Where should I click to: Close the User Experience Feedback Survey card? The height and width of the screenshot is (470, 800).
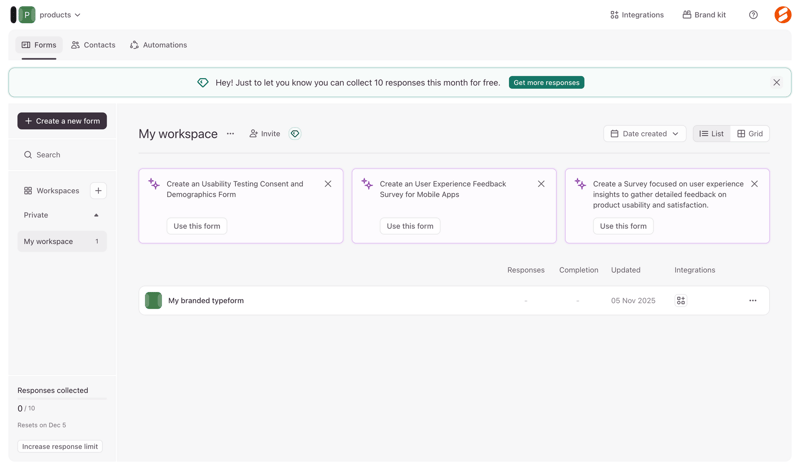(x=541, y=184)
